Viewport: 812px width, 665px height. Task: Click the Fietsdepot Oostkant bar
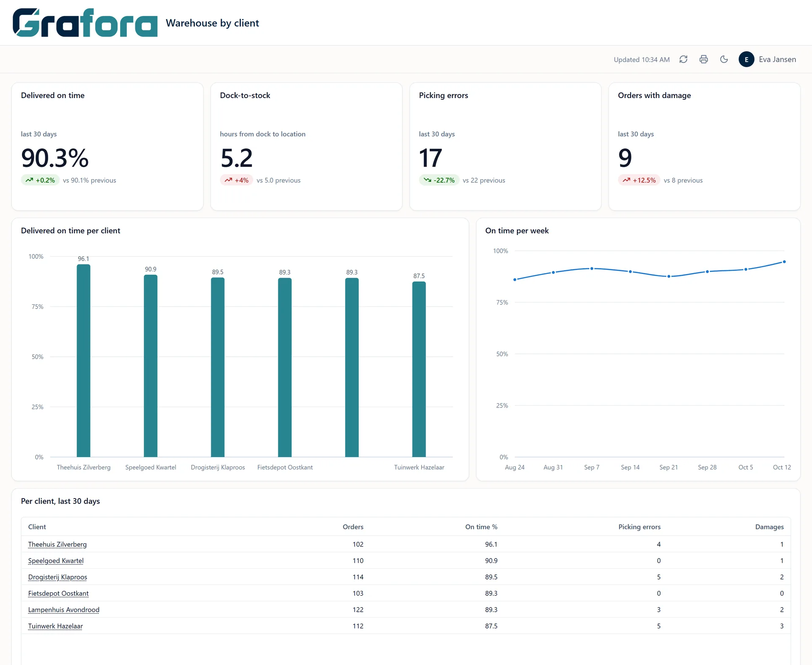click(x=285, y=367)
